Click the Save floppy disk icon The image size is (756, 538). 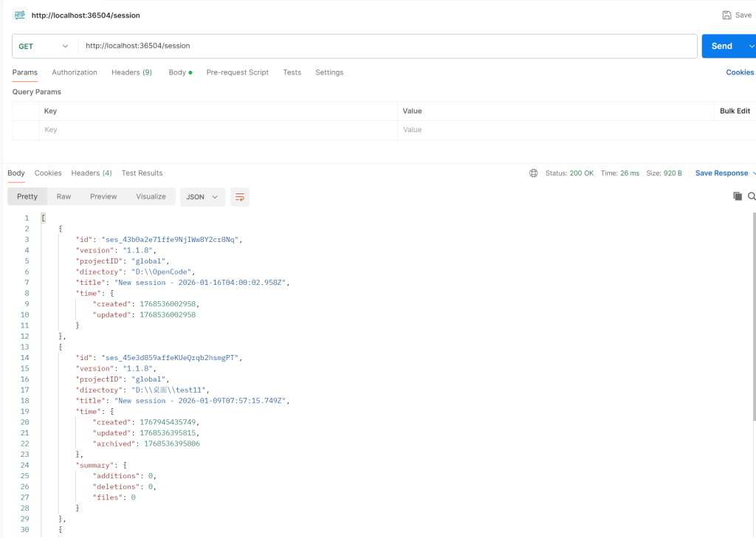click(726, 15)
